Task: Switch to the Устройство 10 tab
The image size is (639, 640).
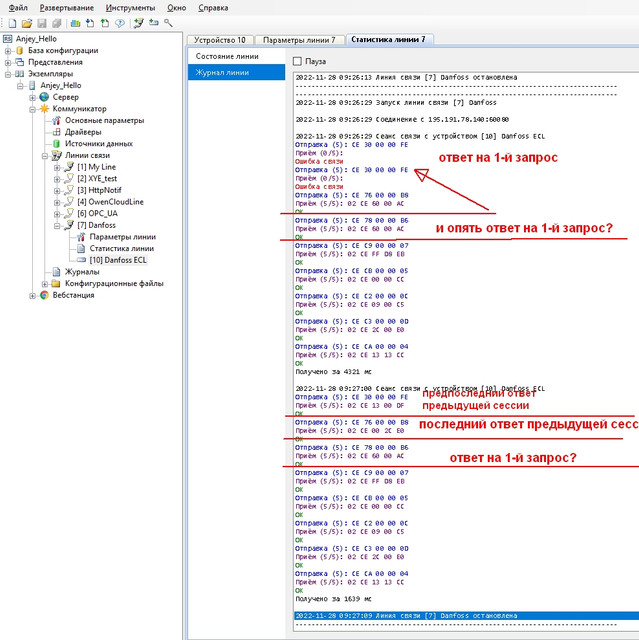Action: click(x=220, y=40)
